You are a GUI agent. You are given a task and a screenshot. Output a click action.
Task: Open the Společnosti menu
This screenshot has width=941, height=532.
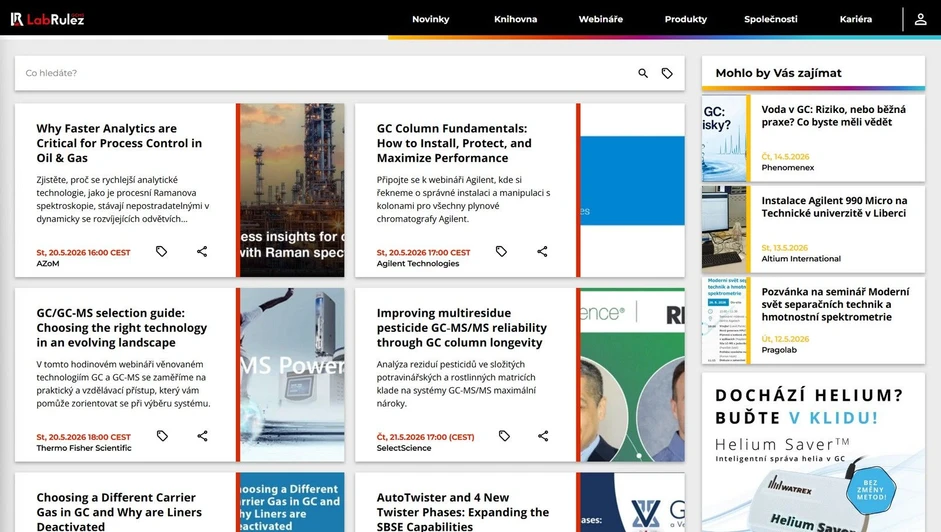[771, 19]
